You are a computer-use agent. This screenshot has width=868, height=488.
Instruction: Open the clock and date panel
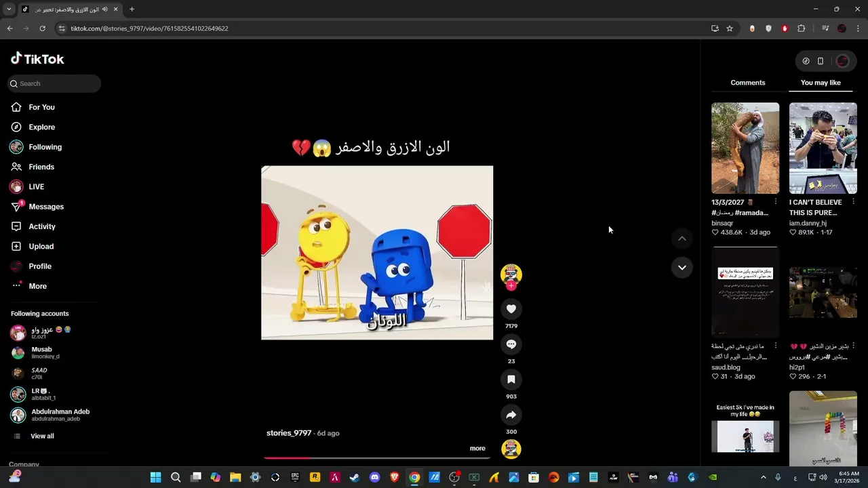click(x=848, y=477)
